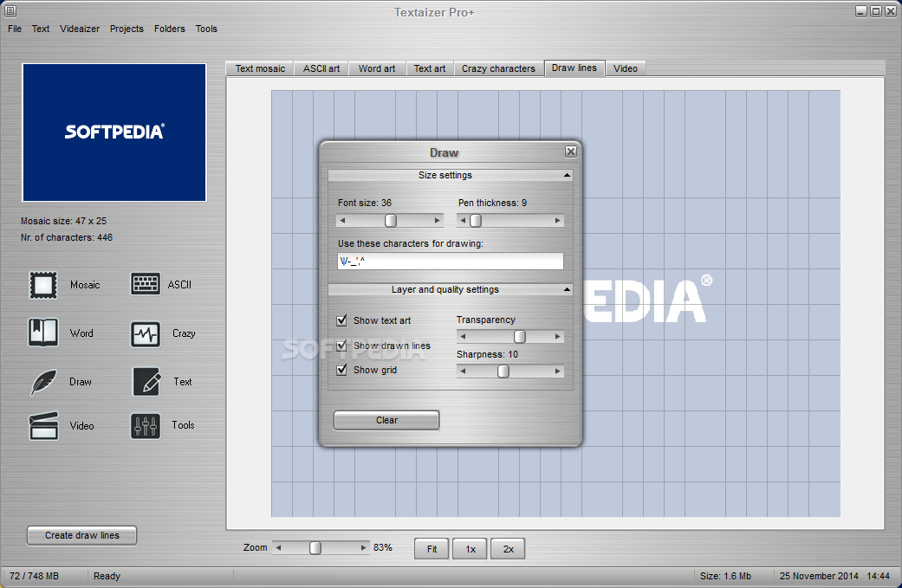Decrease pen thickness with left arrow
The height and width of the screenshot is (588, 902).
pyautogui.click(x=463, y=221)
